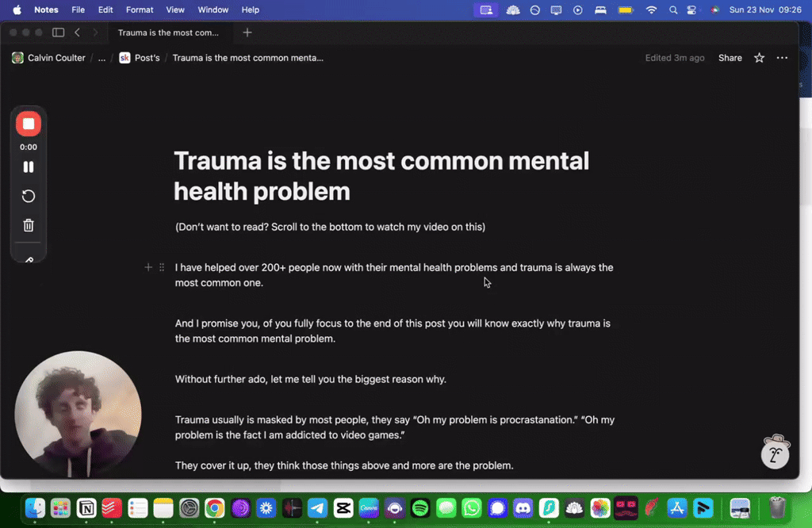Open the Wi-Fi status icon
The height and width of the screenshot is (528, 812).
point(651,10)
